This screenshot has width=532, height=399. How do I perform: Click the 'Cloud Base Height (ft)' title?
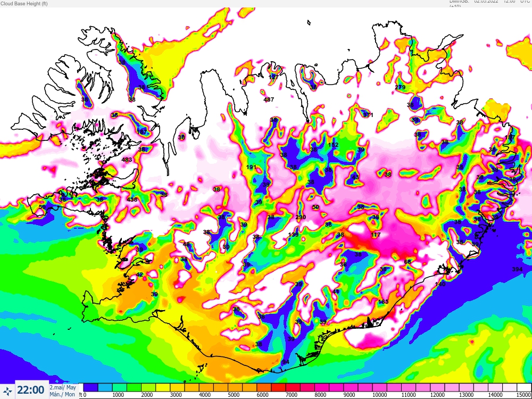point(24,4)
